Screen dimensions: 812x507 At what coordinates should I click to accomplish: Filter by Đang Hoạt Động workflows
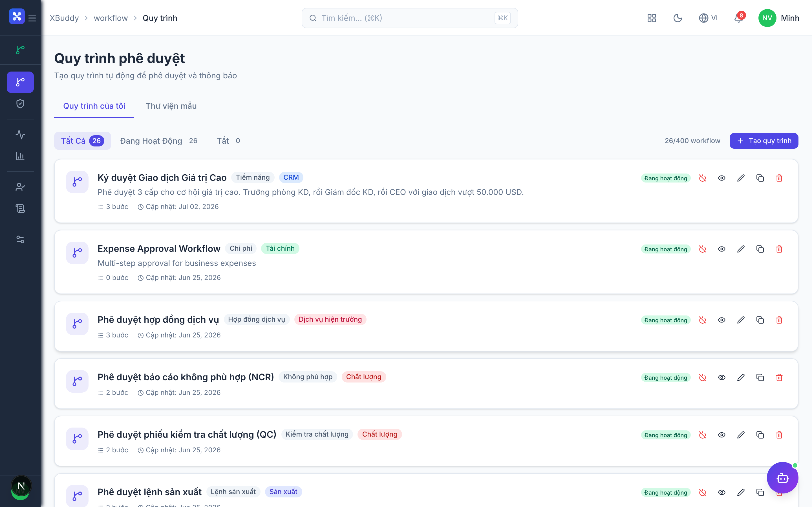point(158,141)
